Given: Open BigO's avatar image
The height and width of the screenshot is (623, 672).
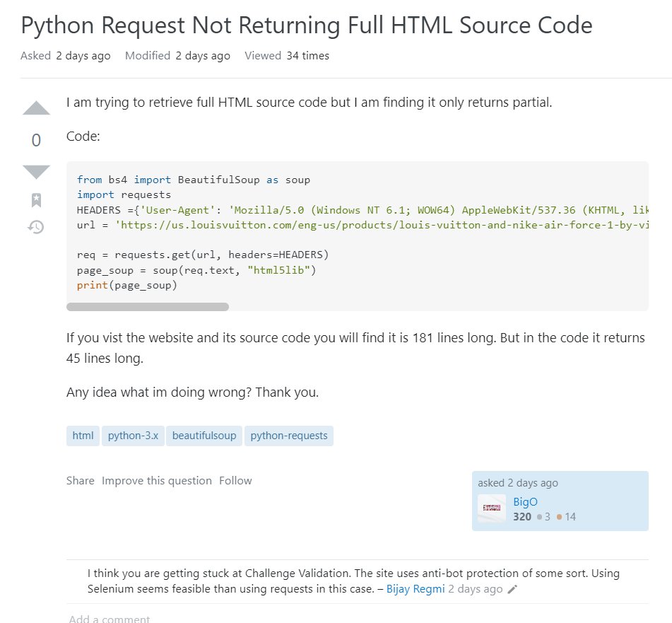Looking at the screenshot, I should 492,508.
